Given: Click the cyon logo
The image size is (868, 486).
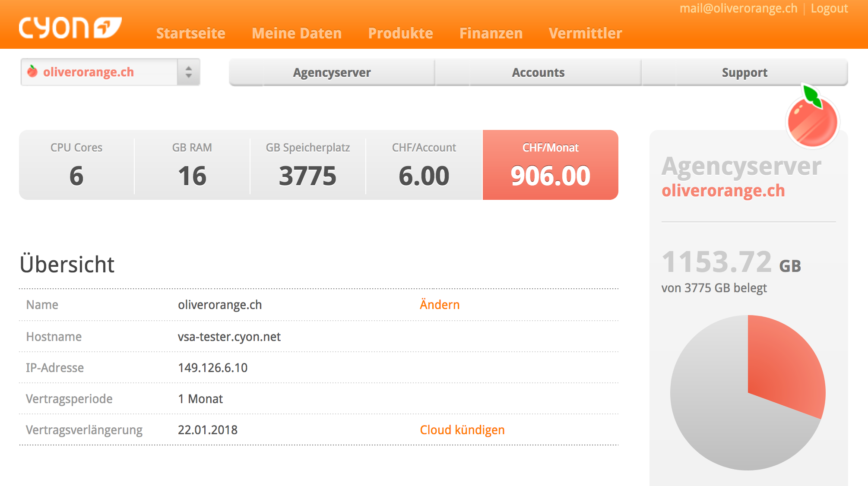Looking at the screenshot, I should tap(70, 28).
